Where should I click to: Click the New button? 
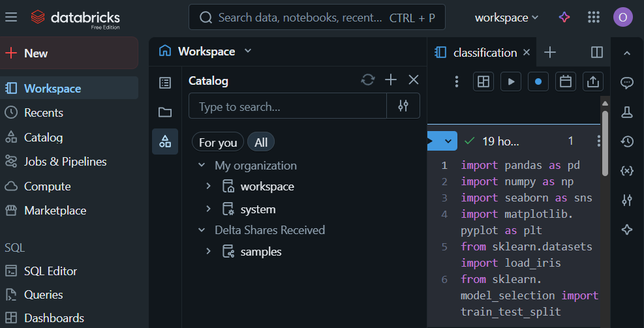pos(69,53)
